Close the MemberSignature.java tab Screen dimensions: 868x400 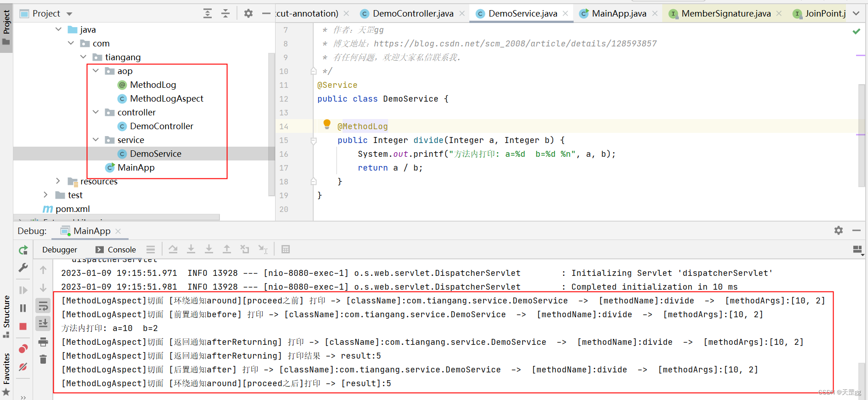(779, 13)
